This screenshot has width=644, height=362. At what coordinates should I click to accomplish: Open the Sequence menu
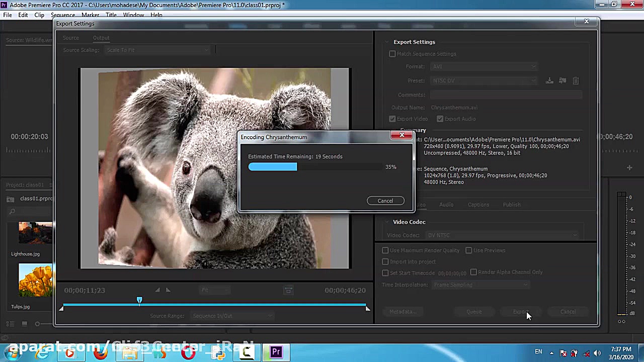click(x=62, y=15)
